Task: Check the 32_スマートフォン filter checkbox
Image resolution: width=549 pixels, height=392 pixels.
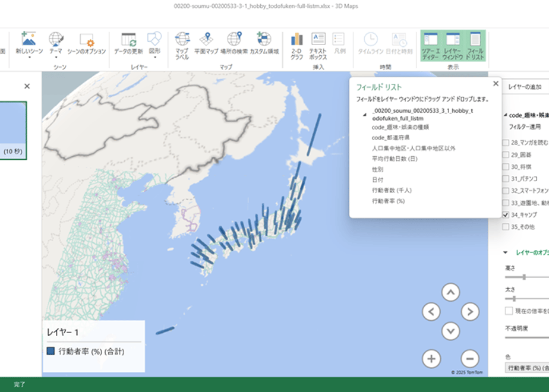Action: tap(506, 191)
